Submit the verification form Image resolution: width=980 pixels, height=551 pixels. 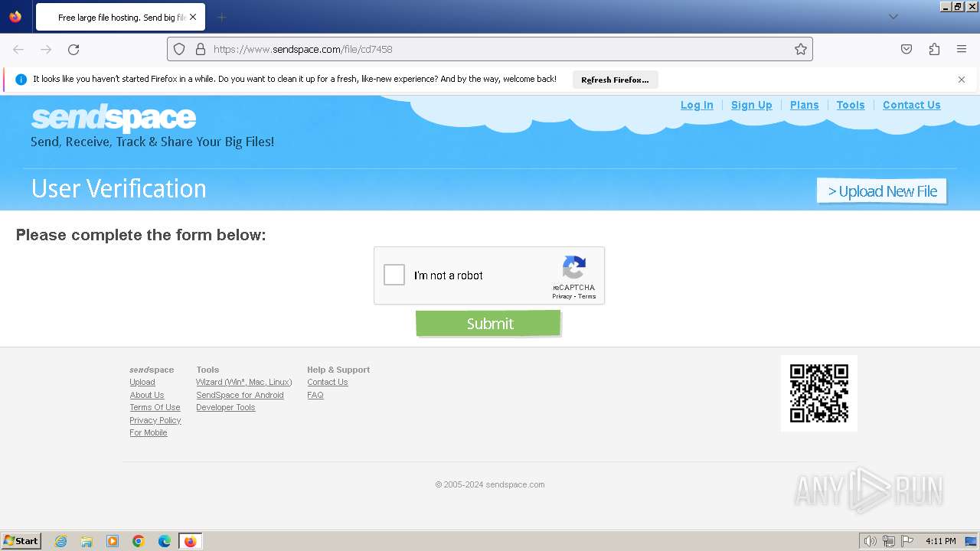[488, 323]
